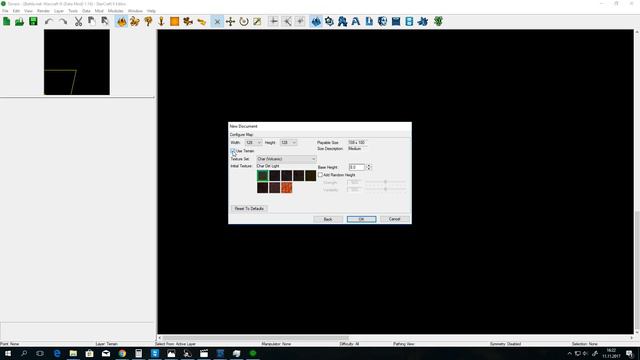640x360 pixels.
Task: Confirm the New Document dialog with OK
Action: pyautogui.click(x=362, y=219)
